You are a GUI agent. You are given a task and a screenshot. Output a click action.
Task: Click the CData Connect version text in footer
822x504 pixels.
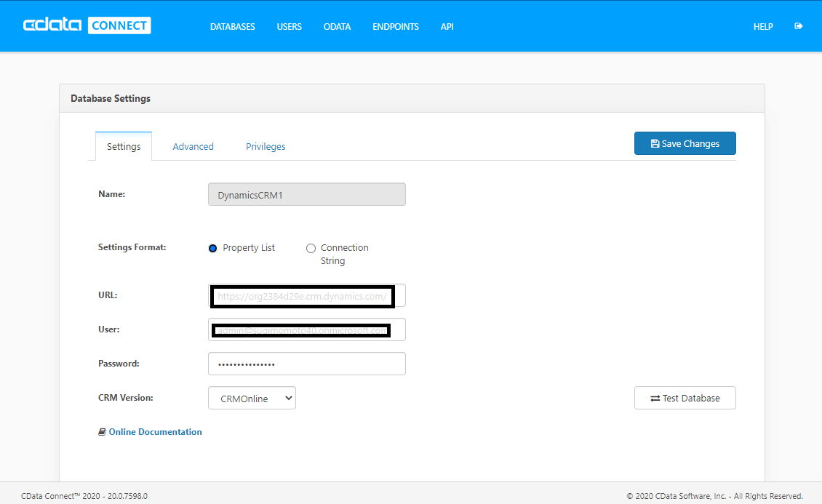point(84,495)
